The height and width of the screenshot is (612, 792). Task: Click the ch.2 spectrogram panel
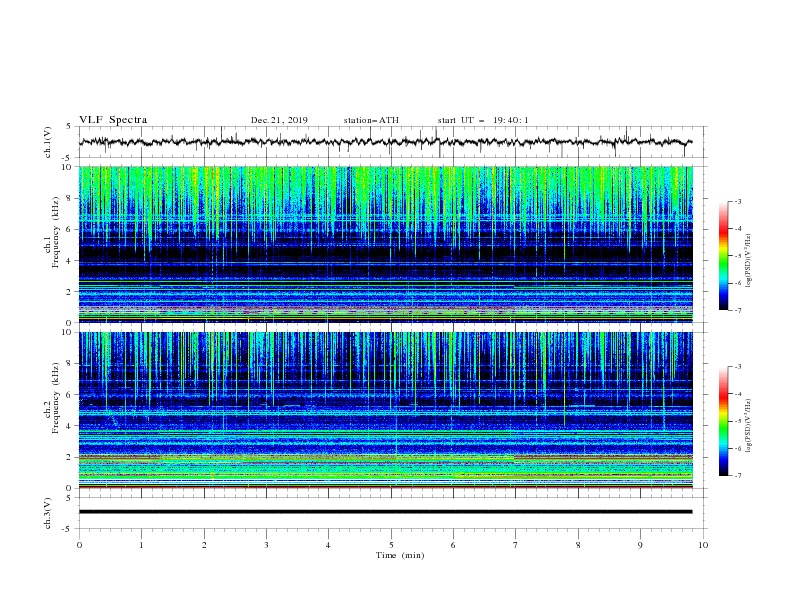386,410
